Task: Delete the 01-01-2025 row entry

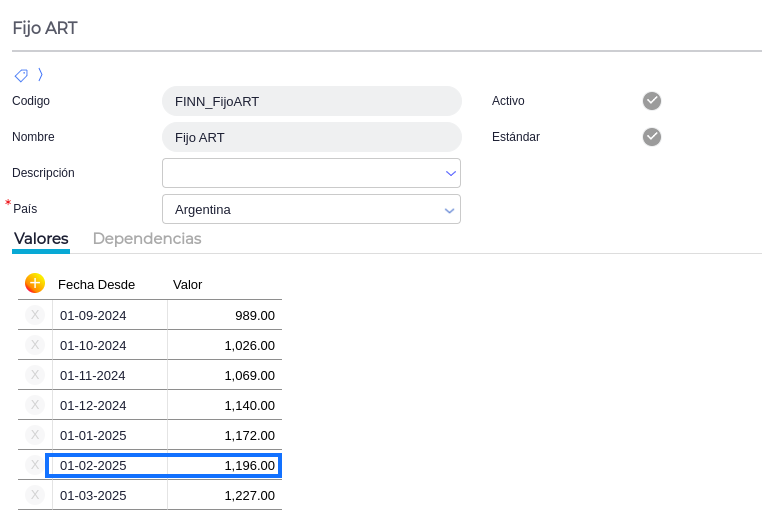Action: [x=35, y=435]
